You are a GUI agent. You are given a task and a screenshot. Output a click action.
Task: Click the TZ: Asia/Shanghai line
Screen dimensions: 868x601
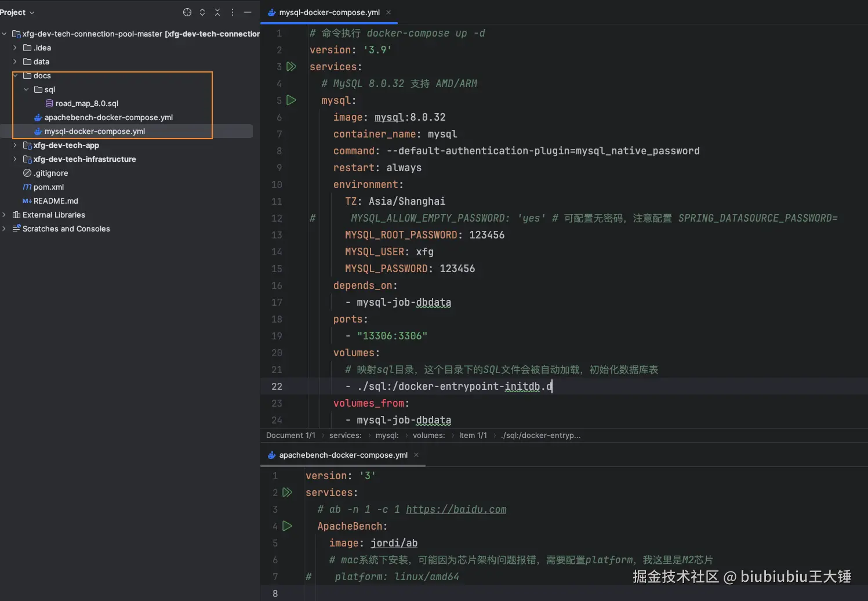coord(395,201)
